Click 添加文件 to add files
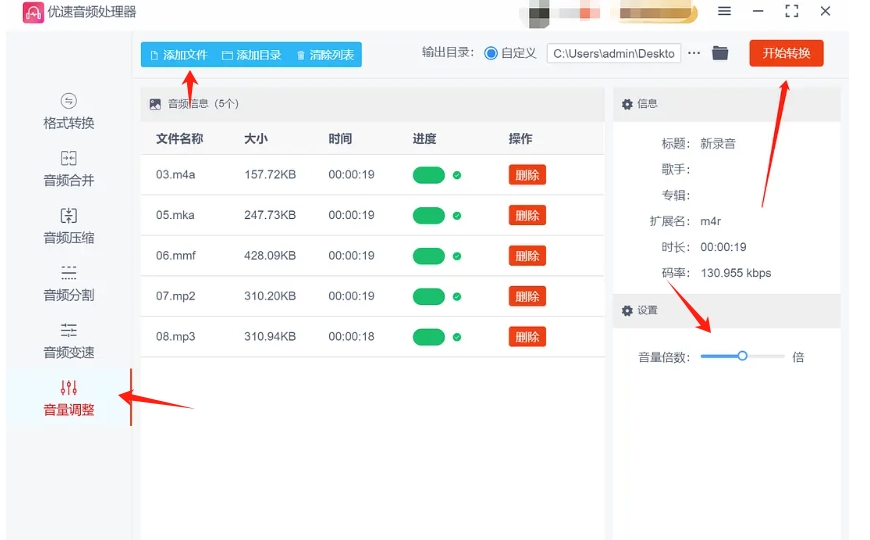This screenshot has width=870, height=540. click(x=179, y=55)
